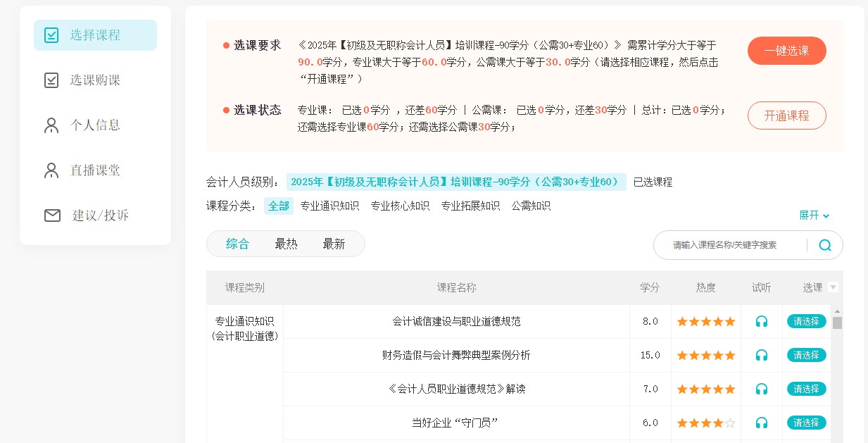Expand the 展开 course category list
The height and width of the screenshot is (443, 868).
(x=814, y=216)
